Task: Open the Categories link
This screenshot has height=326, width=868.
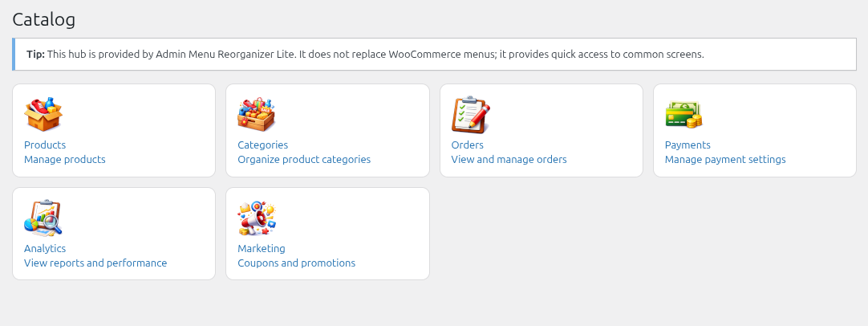Action: pos(262,145)
